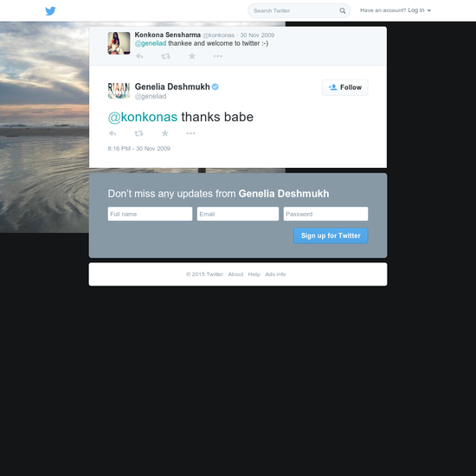Open more options on Konkona's tweet

pos(217,56)
